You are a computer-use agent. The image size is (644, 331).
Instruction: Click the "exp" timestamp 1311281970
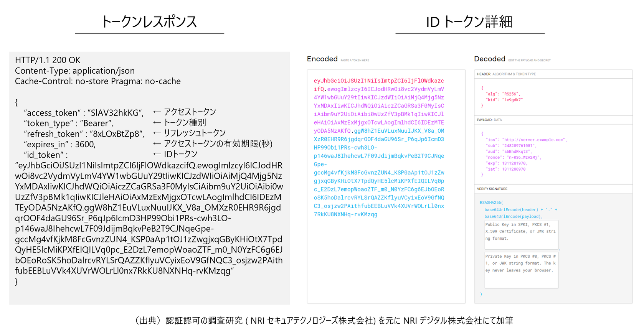[514, 163]
